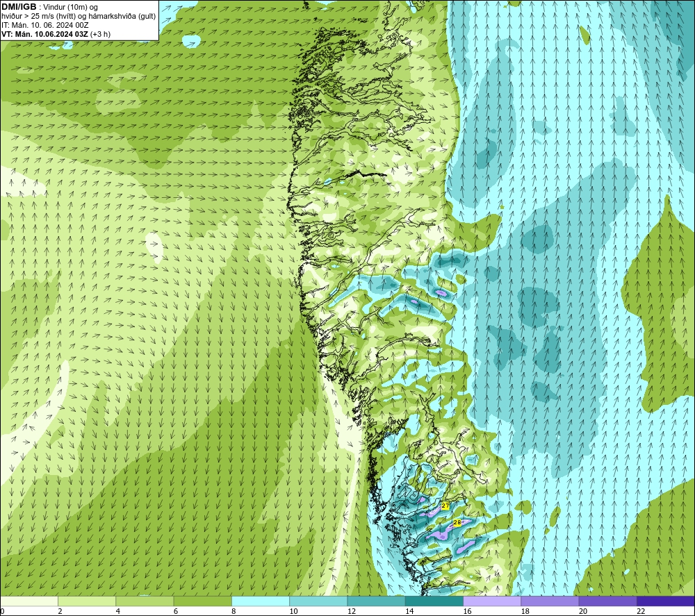Click scale number 4 on the legend
This screenshot has width=695, height=616.
118,611
